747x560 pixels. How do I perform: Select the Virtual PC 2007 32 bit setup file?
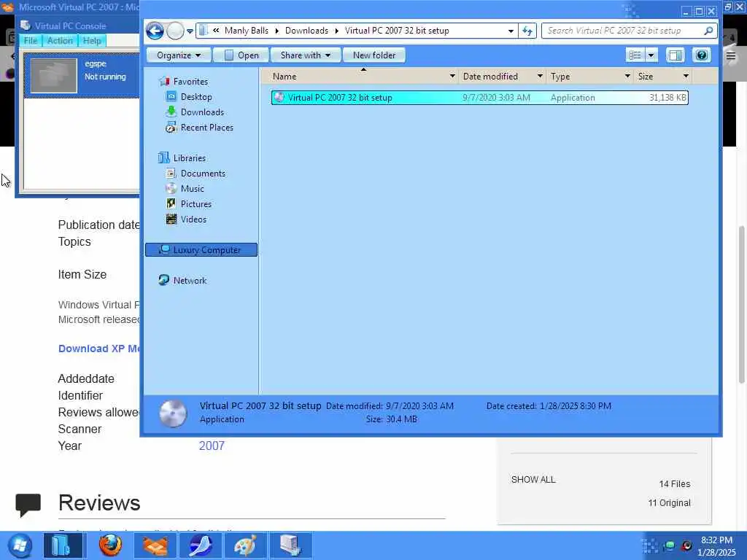coord(480,98)
